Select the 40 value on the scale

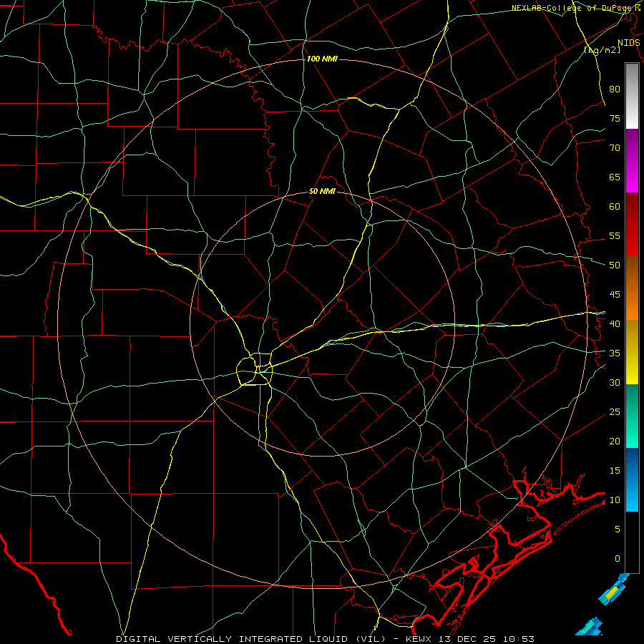click(x=615, y=323)
